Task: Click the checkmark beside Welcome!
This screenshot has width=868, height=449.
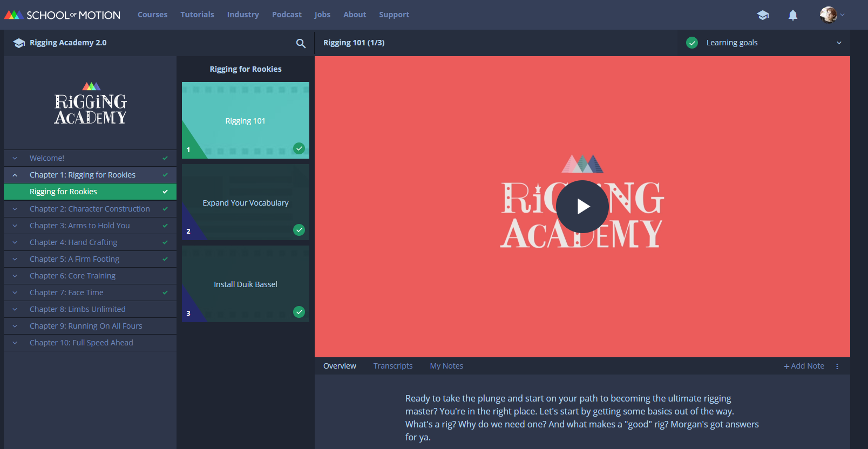Action: pyautogui.click(x=165, y=158)
